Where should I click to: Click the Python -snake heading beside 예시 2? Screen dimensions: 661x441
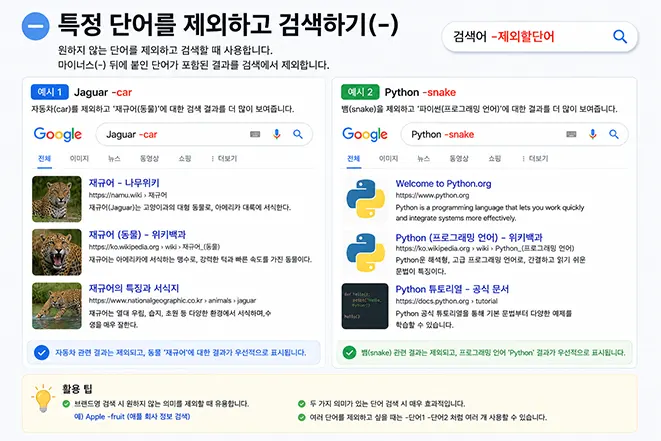tap(420, 92)
